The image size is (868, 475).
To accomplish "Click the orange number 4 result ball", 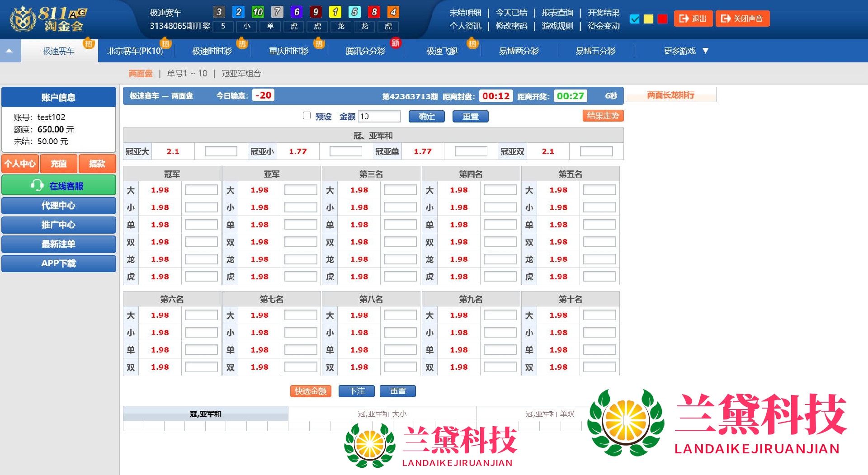I will click(x=393, y=12).
